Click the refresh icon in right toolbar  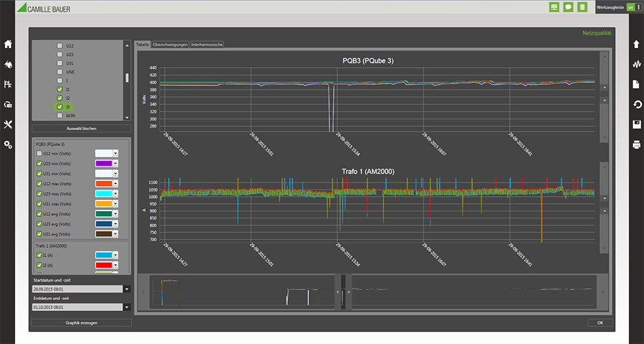pos(636,105)
